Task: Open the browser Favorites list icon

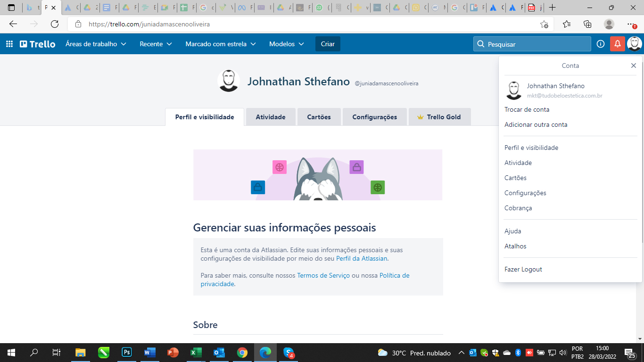Action: pyautogui.click(x=567, y=24)
